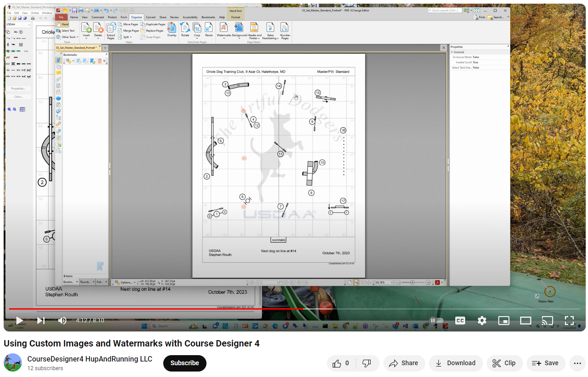Image resolution: width=588 pixels, height=377 pixels.
Task: Open the video Share options
Action: (404, 363)
